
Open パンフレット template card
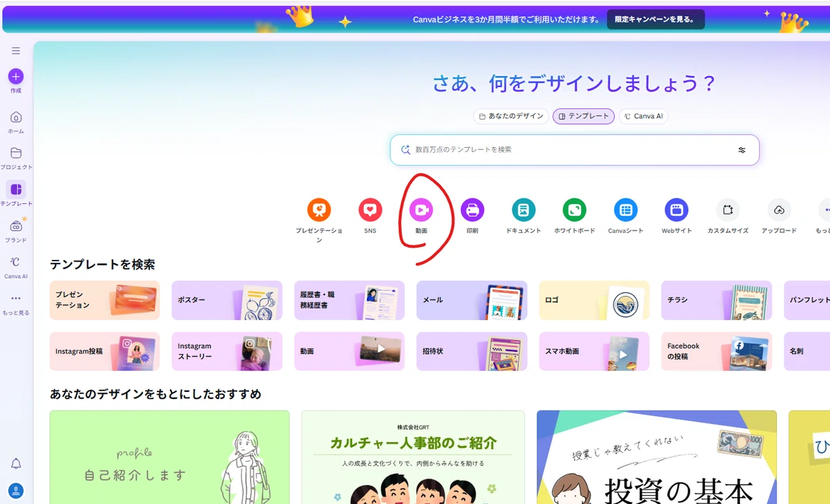coord(806,300)
